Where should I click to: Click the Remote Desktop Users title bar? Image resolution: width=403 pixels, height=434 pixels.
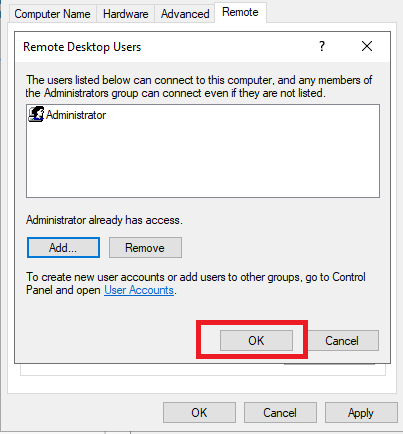click(167, 47)
